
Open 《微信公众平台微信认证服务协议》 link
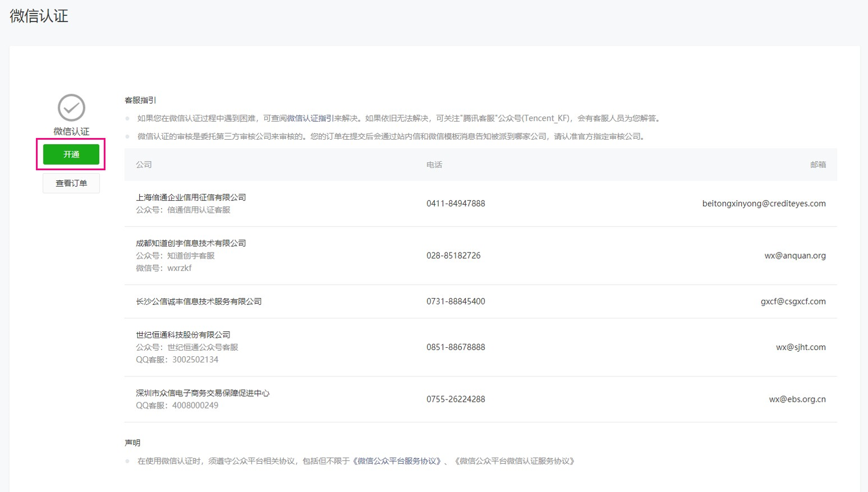coord(515,461)
